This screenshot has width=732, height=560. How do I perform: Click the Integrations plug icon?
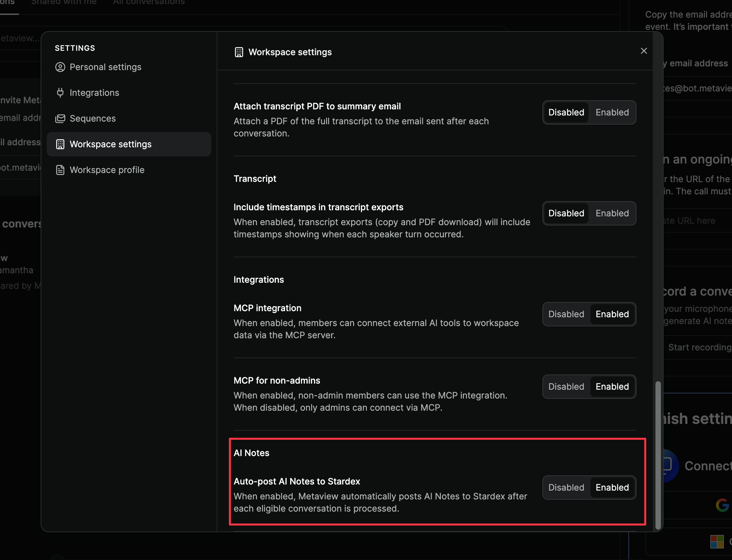pyautogui.click(x=60, y=93)
